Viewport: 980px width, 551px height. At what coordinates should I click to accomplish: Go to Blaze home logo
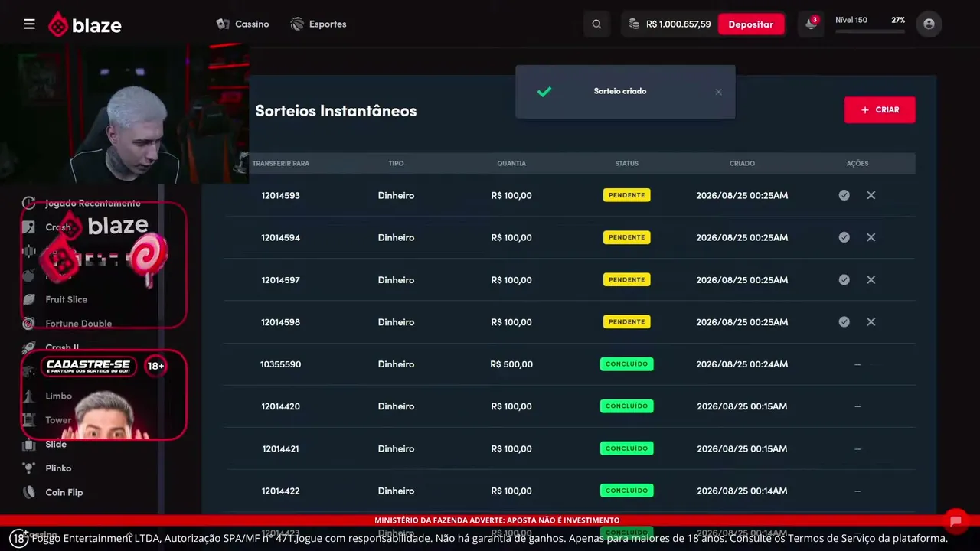click(85, 24)
